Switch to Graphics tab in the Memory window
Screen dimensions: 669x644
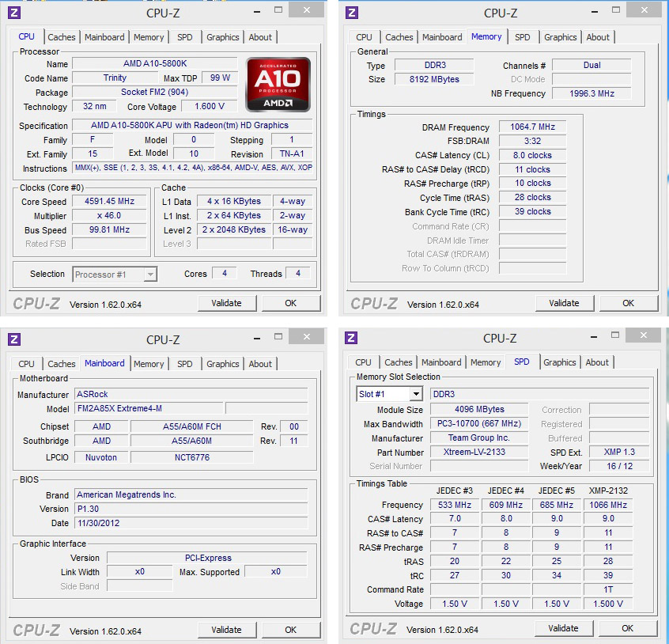click(x=560, y=37)
